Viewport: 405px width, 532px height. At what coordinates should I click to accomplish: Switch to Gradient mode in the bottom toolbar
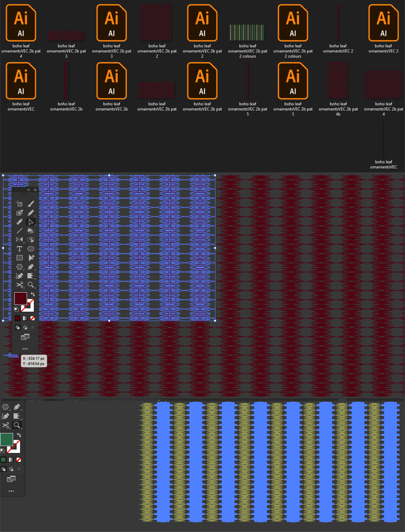coord(11,460)
